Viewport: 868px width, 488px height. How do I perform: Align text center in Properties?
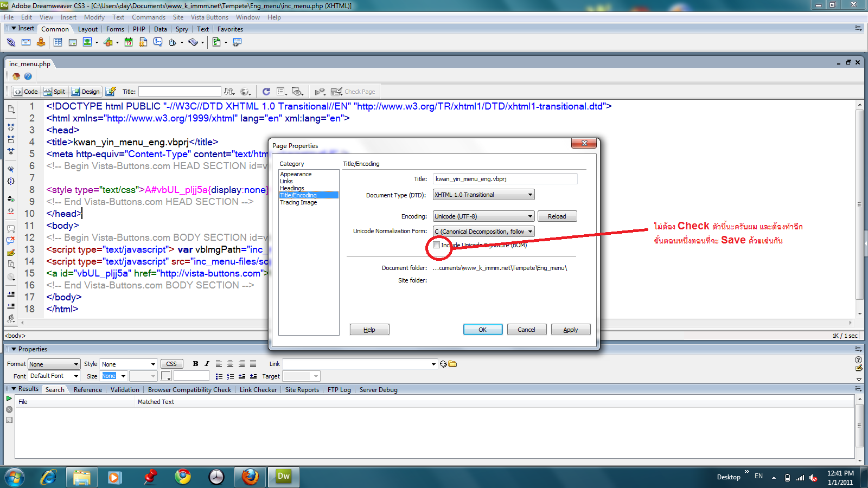click(x=230, y=364)
